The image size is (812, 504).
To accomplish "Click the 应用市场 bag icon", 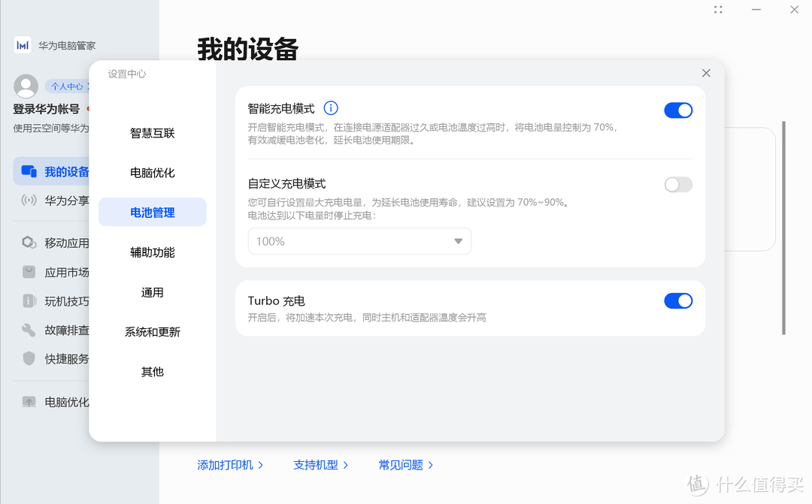I will pyautogui.click(x=29, y=272).
